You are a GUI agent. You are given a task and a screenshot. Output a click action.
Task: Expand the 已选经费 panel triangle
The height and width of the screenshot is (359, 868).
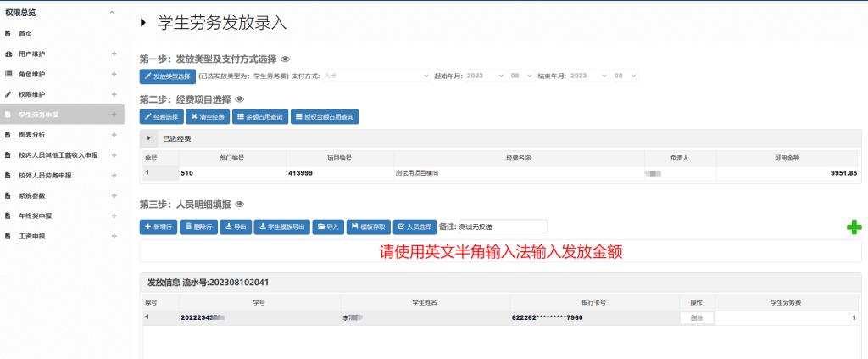coord(150,138)
